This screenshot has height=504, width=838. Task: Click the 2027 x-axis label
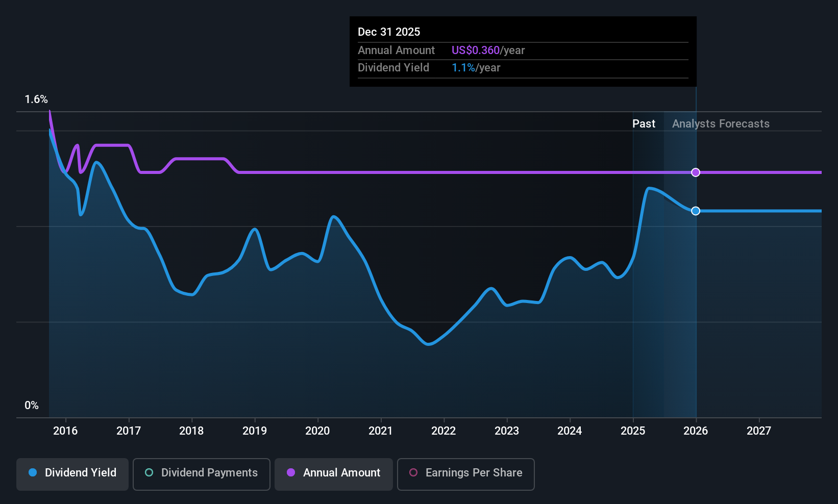pyautogui.click(x=759, y=431)
